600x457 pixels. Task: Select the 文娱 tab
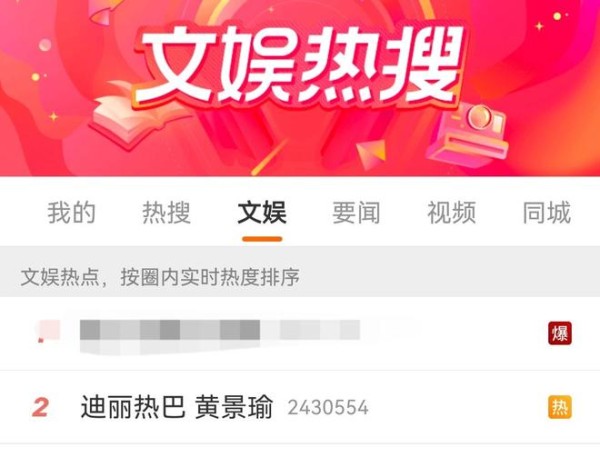(x=262, y=213)
